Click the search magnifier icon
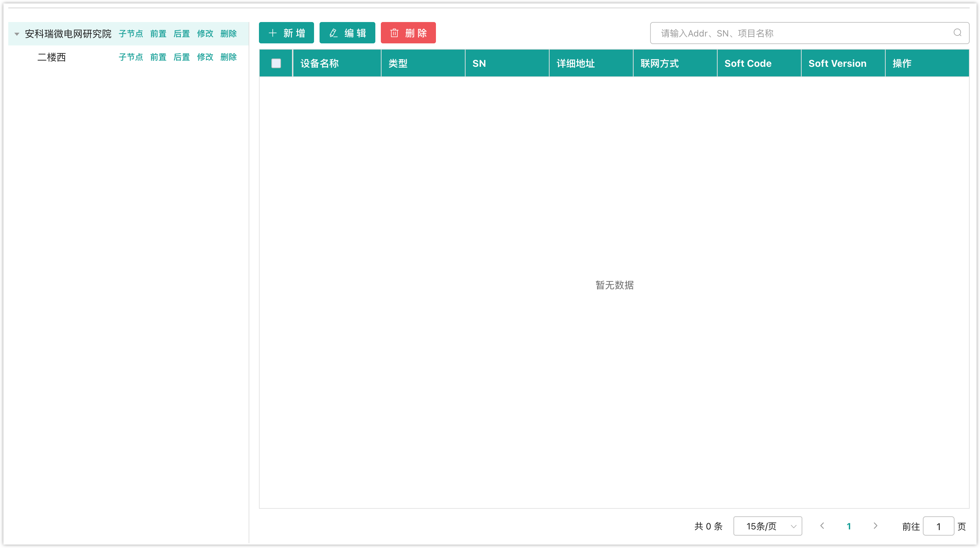The image size is (980, 548). [x=958, y=33]
